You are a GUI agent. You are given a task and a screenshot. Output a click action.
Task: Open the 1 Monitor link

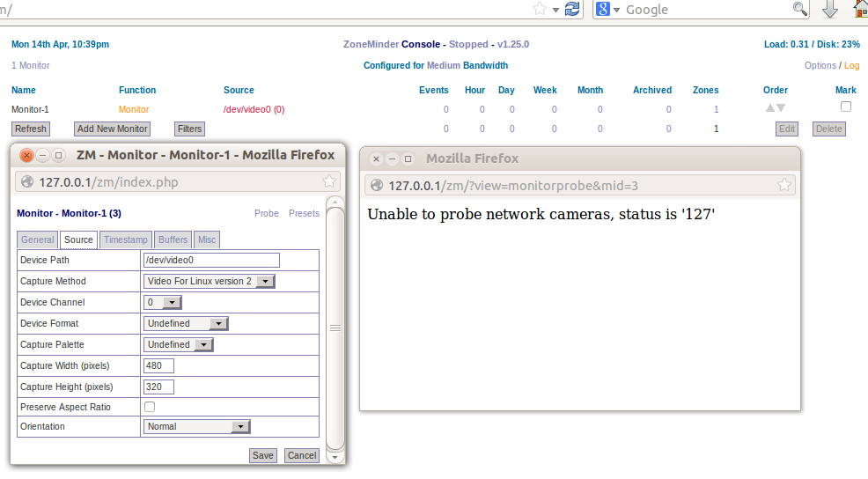31,65
